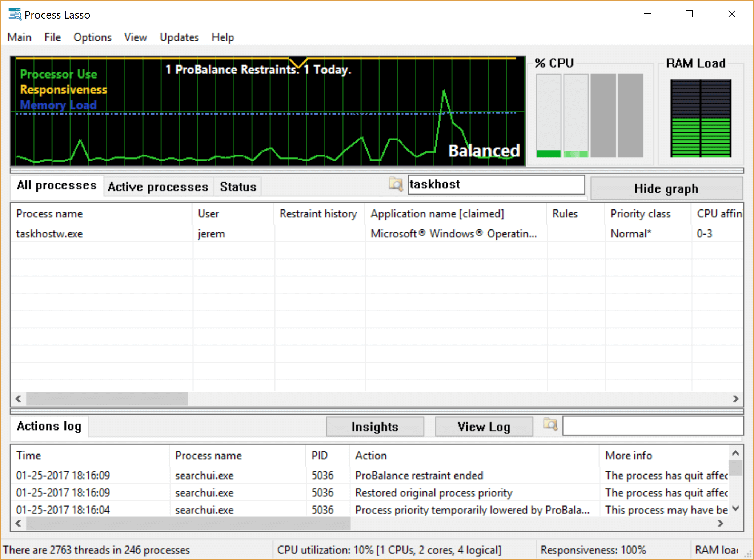
Task: Click the View Log button
Action: 484,427
